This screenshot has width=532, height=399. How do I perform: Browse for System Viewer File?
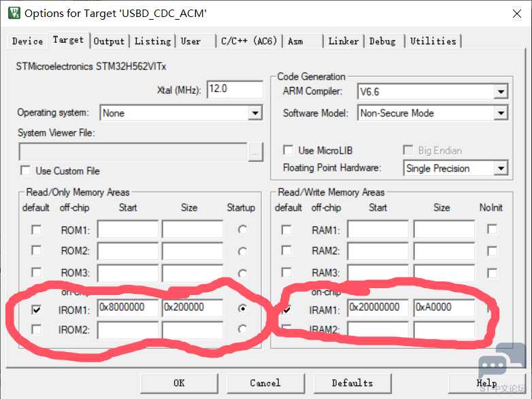coord(256,152)
